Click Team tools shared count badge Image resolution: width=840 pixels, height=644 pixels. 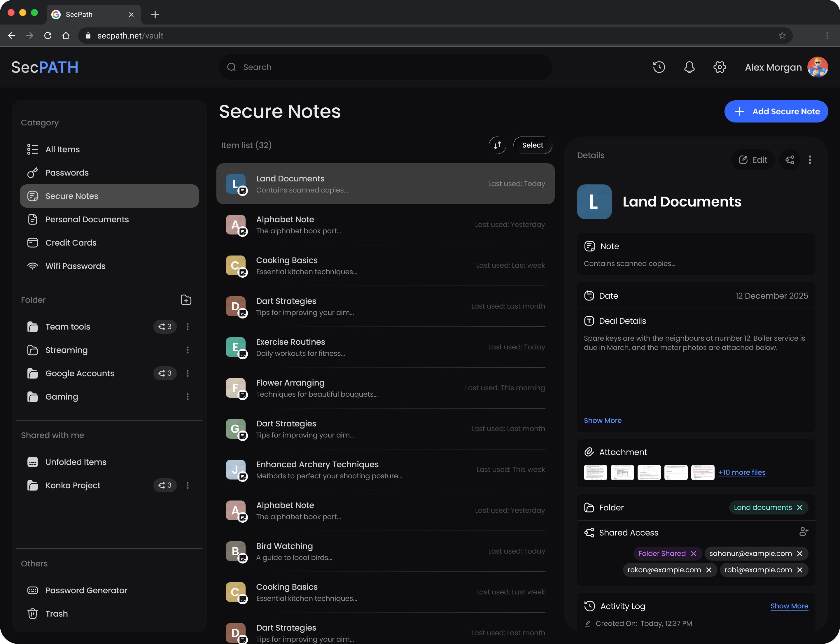click(x=165, y=327)
